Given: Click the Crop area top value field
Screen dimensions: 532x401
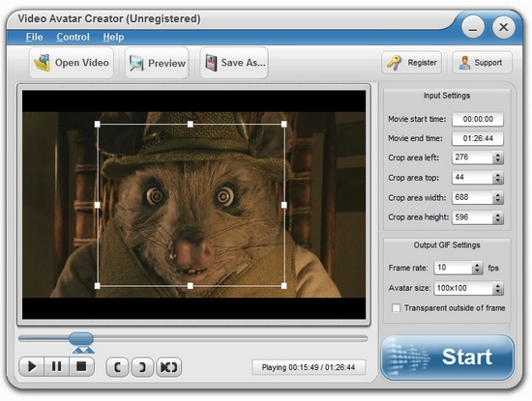Looking at the screenshot, I should [472, 177].
